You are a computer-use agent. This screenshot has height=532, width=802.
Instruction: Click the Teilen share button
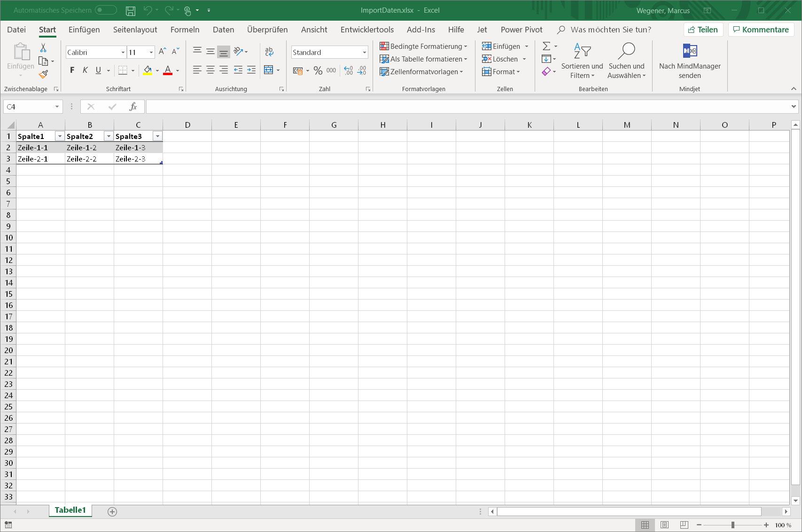coord(703,30)
